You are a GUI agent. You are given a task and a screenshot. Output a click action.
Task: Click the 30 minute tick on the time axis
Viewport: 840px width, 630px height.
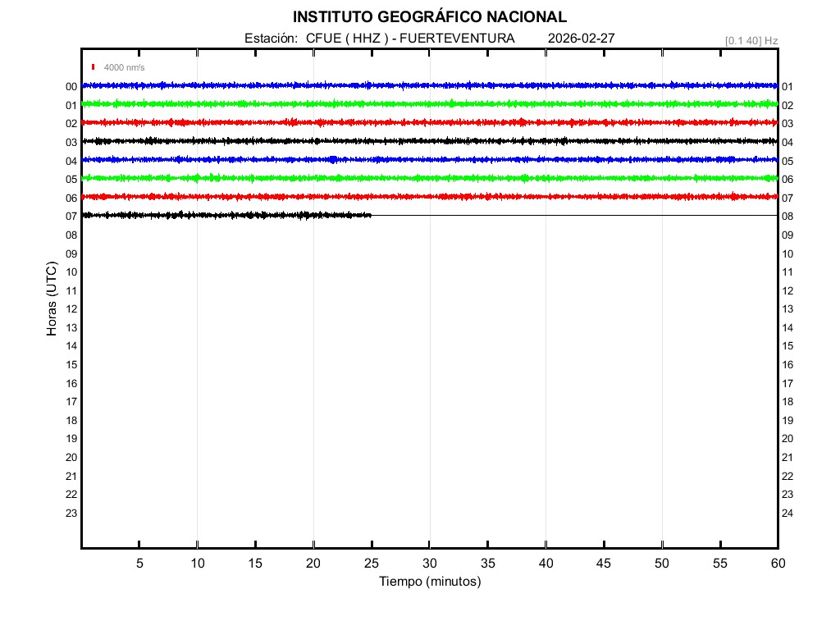[429, 563]
